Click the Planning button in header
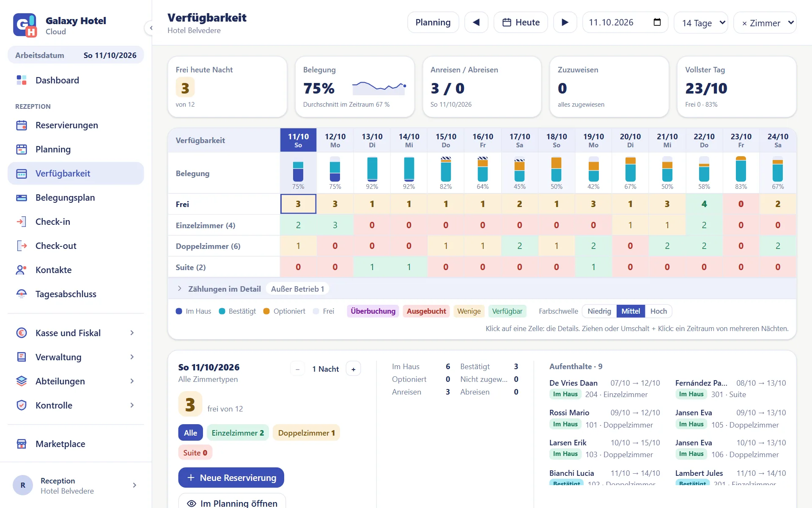Image resolution: width=812 pixels, height=508 pixels. click(x=433, y=22)
